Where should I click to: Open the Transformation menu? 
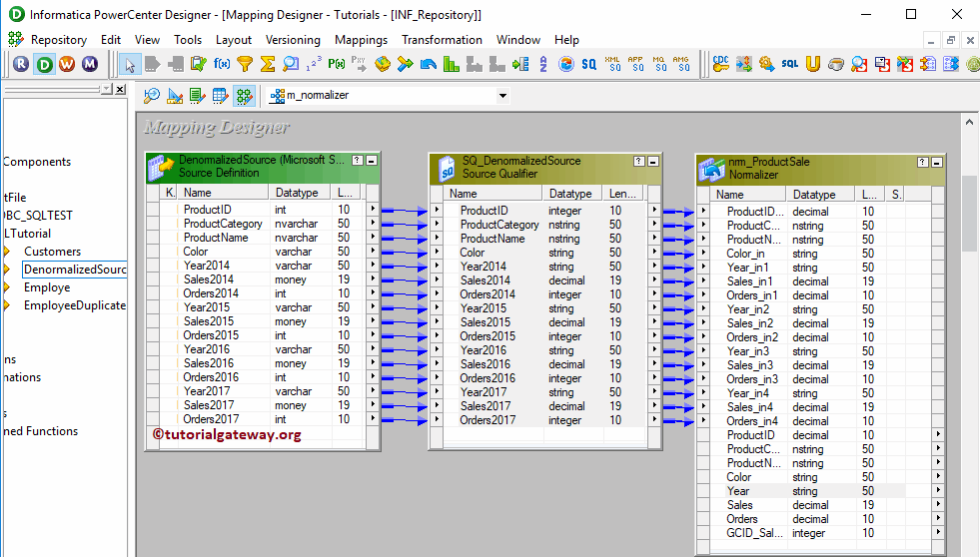(442, 40)
